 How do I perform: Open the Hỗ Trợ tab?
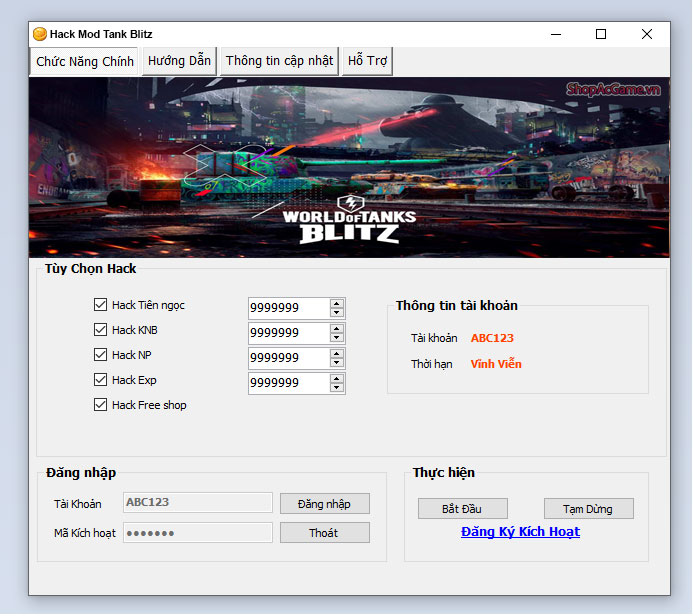(x=367, y=61)
